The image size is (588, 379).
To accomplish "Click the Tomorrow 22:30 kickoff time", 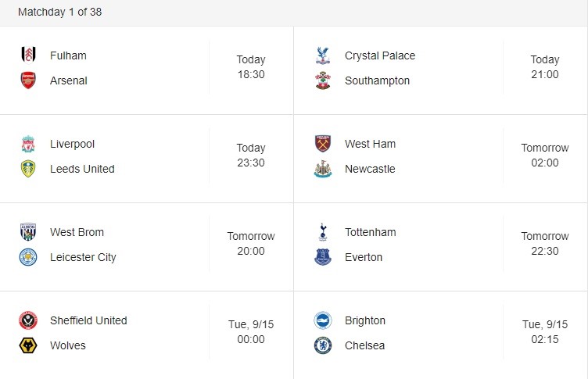I will pyautogui.click(x=545, y=243).
